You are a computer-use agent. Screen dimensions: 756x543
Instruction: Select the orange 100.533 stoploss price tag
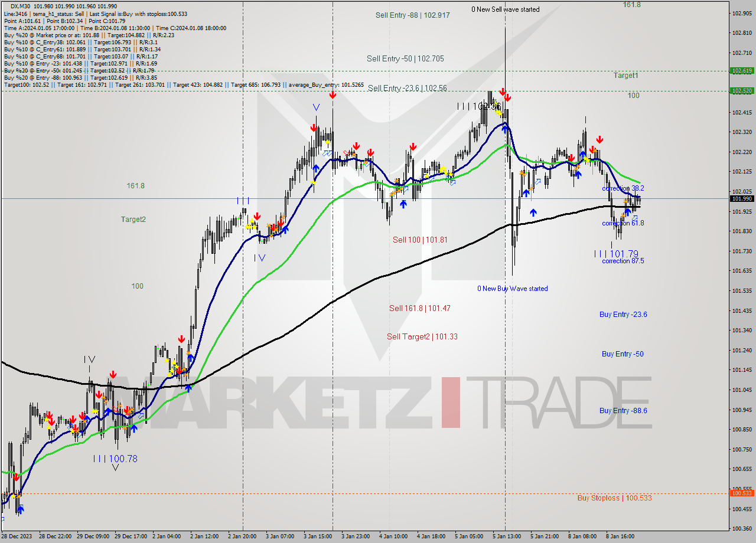742,493
